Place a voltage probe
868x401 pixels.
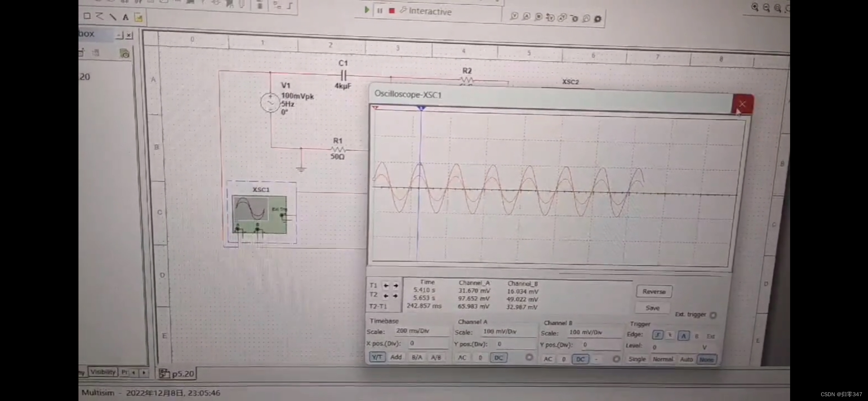514,16
